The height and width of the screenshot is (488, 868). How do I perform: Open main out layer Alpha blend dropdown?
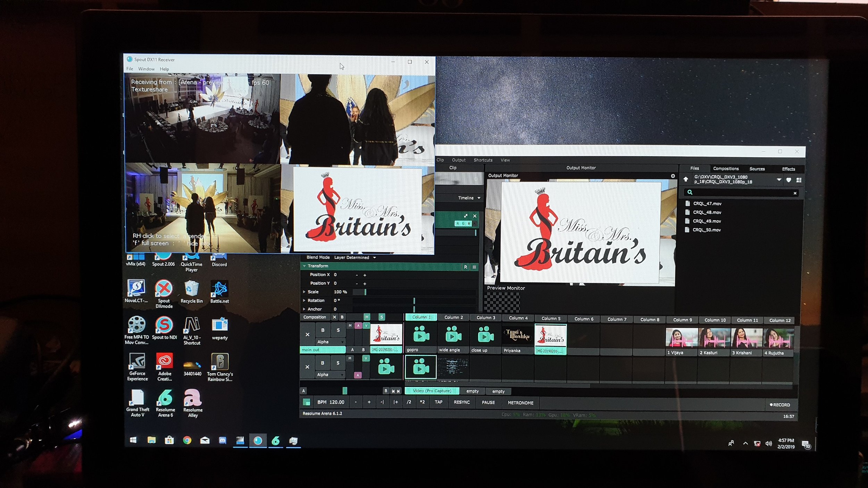coord(330,342)
